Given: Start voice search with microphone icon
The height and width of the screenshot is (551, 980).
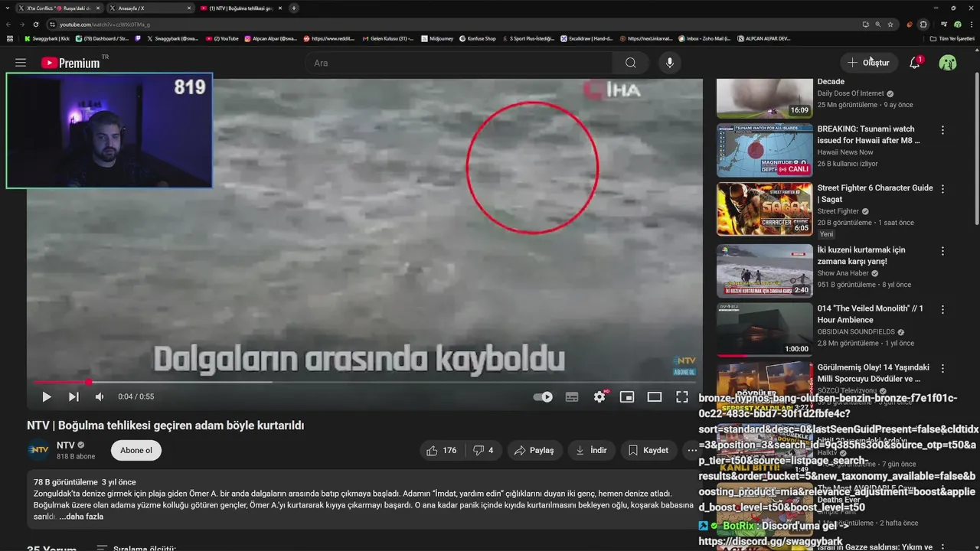Looking at the screenshot, I should coord(670,63).
